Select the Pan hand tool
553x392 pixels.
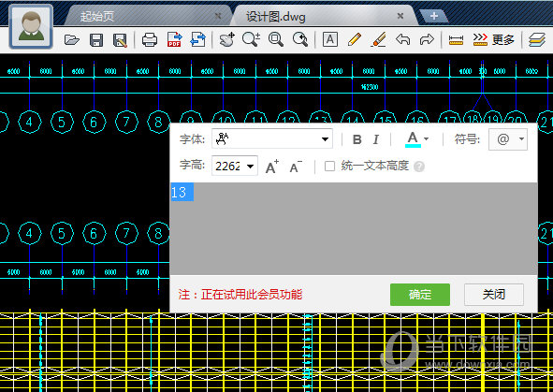(x=226, y=39)
